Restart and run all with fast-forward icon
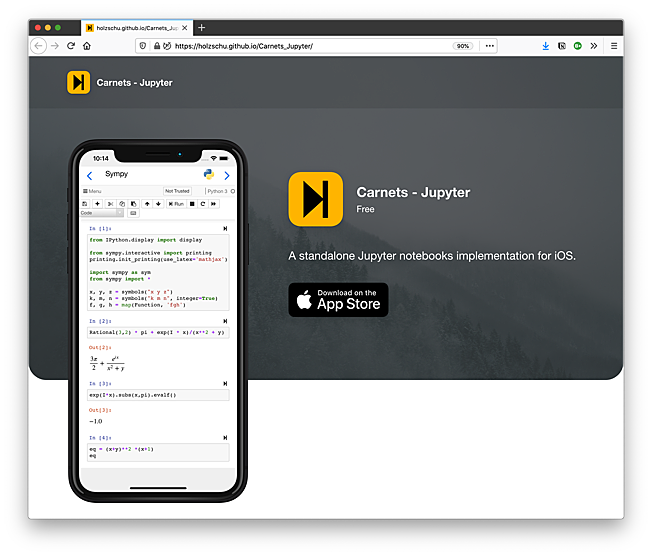Screen dimensions: 652x556 click(214, 204)
